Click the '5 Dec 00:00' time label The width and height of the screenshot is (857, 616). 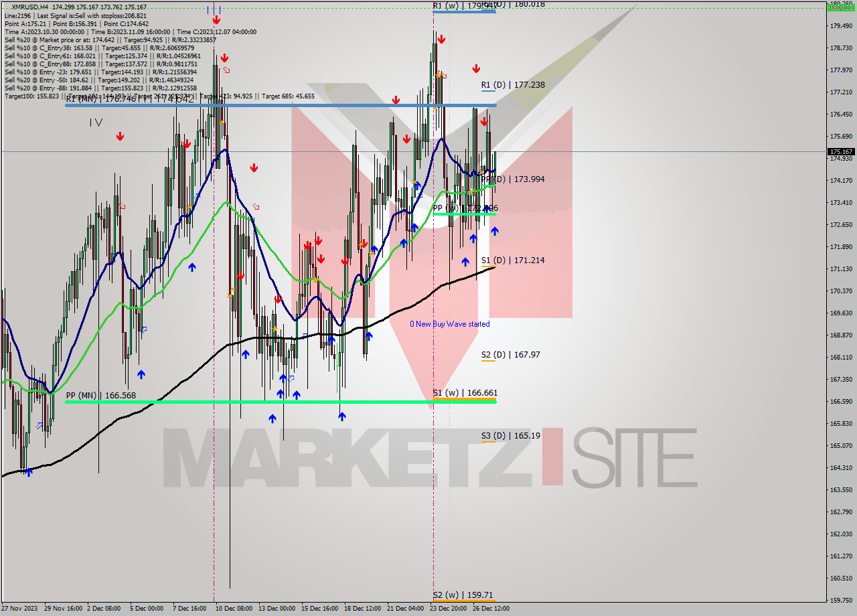click(x=147, y=609)
